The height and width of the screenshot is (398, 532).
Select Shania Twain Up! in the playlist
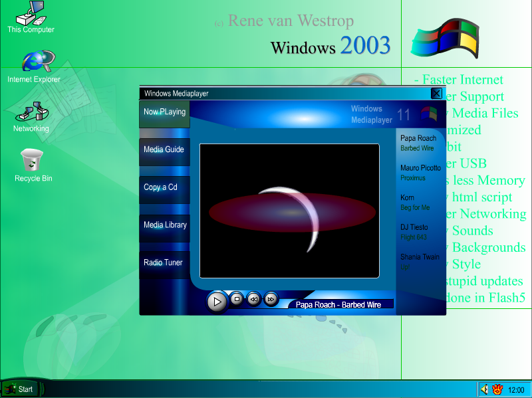click(x=420, y=262)
